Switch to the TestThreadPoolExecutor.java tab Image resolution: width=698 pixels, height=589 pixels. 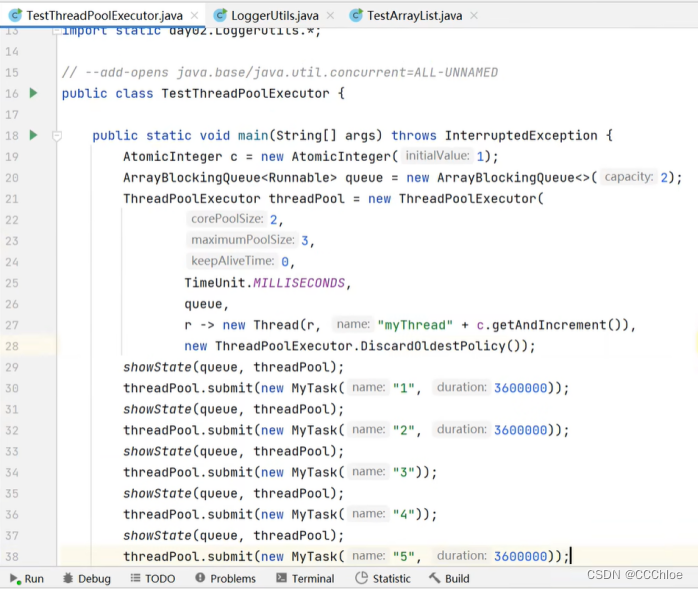pyautogui.click(x=104, y=16)
